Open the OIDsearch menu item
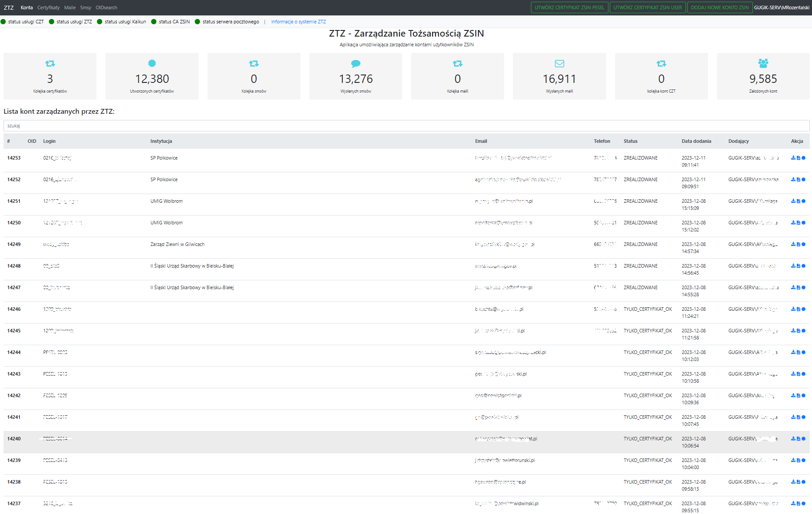 click(106, 7)
